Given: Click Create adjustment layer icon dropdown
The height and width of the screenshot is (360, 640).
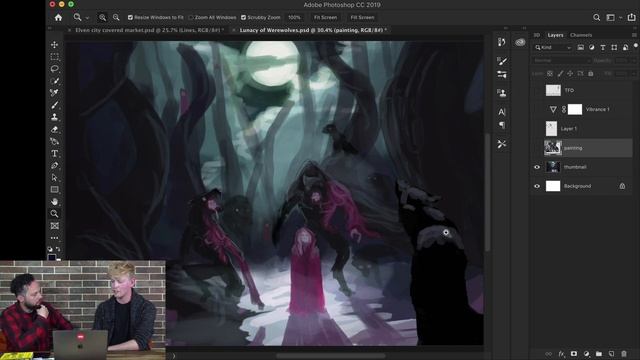Looking at the screenshot, I should (587, 354).
